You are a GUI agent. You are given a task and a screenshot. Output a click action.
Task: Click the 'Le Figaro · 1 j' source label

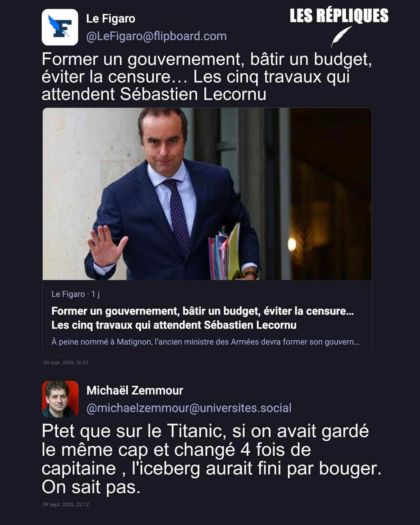tap(76, 294)
